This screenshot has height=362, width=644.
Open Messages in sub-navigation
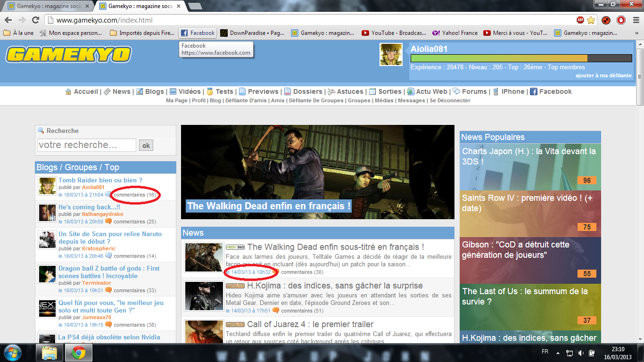click(411, 100)
